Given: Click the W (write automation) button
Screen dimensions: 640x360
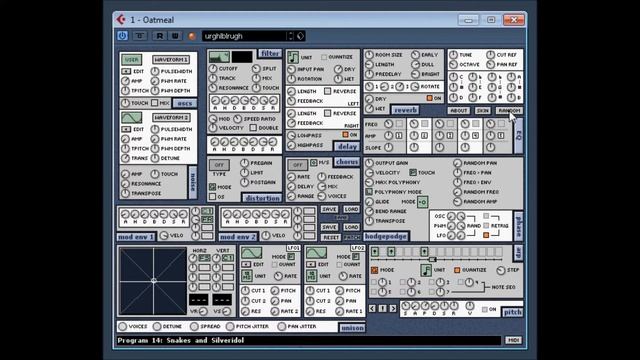Looking at the screenshot, I should pyautogui.click(x=175, y=36).
